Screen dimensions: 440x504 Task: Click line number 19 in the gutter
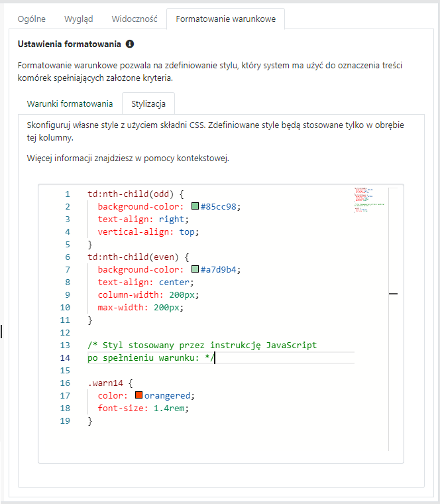pos(65,420)
